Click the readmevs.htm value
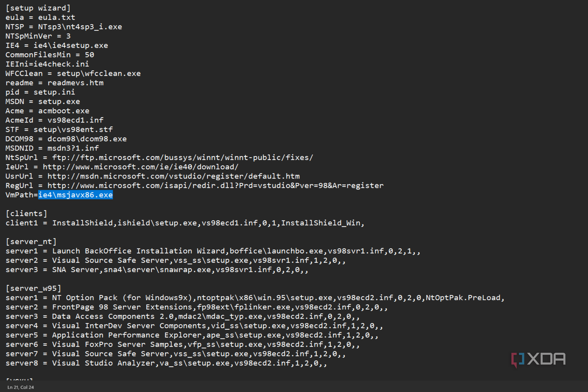The width and height of the screenshot is (588, 392). 76,83
